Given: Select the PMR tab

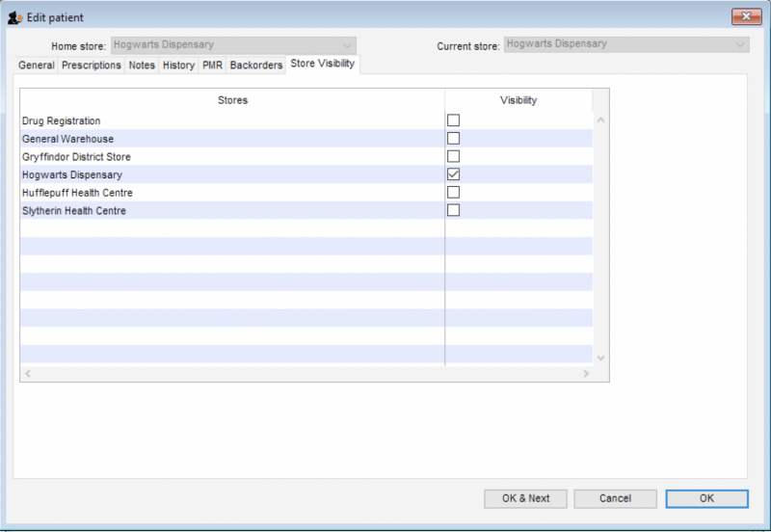Looking at the screenshot, I should click(212, 66).
